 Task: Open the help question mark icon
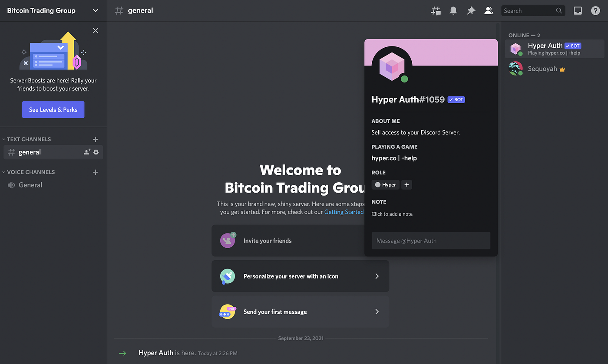click(x=595, y=10)
